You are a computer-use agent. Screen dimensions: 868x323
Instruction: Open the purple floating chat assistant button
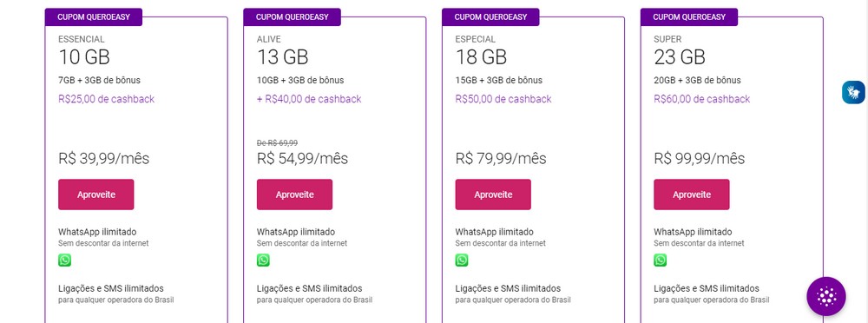click(x=826, y=296)
